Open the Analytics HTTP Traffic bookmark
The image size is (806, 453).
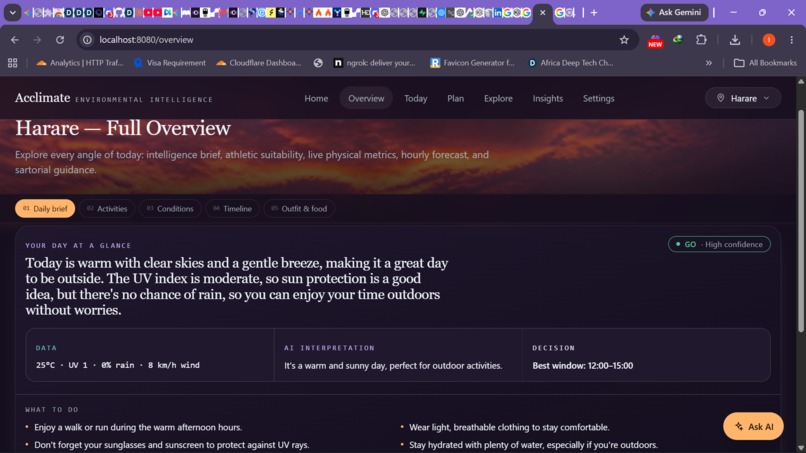80,63
